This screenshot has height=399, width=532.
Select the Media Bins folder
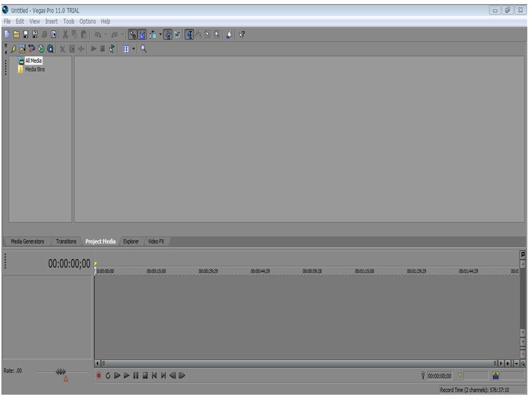(34, 69)
